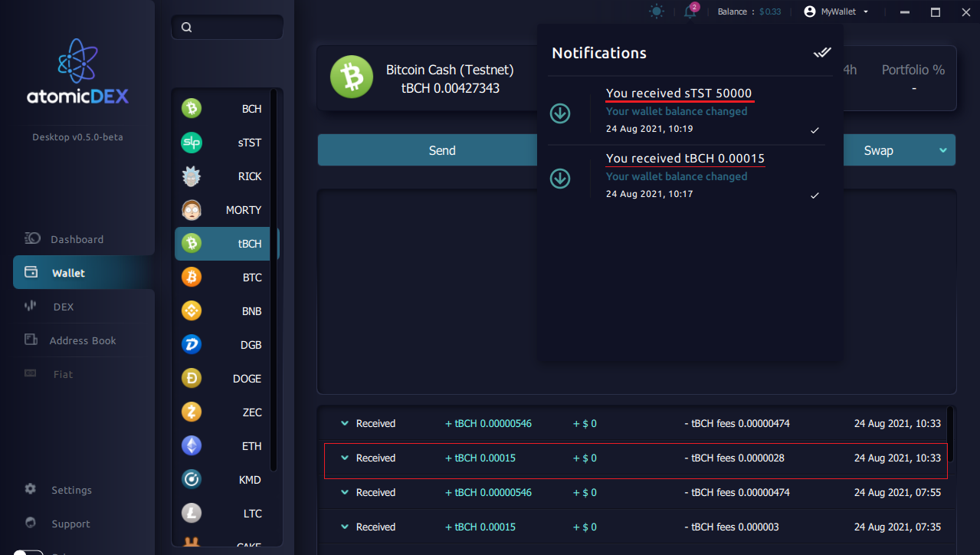
Task: Click the Balance $0.33 label
Action: click(749, 11)
